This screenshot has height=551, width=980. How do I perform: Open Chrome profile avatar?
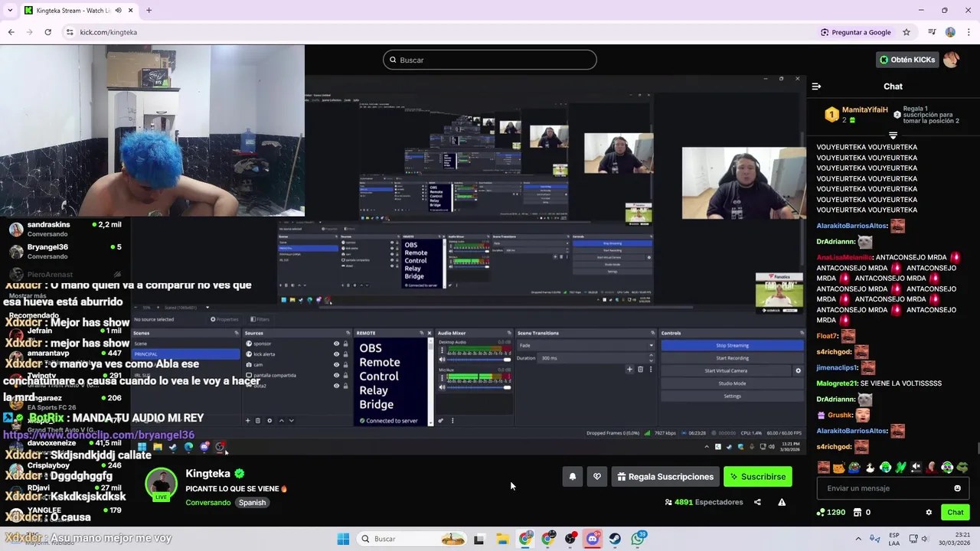coord(950,32)
